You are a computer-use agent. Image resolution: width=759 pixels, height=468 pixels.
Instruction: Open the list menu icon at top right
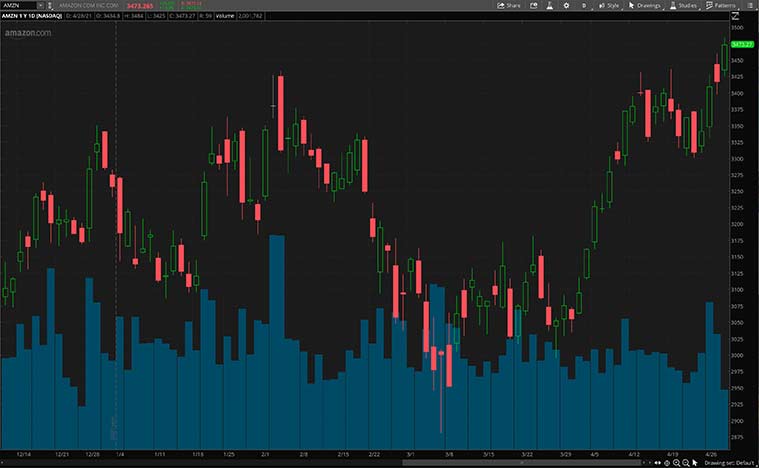(x=751, y=5)
